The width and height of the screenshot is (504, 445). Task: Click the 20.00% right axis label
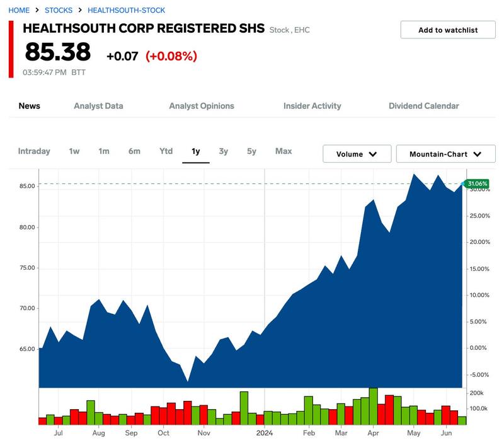(479, 242)
